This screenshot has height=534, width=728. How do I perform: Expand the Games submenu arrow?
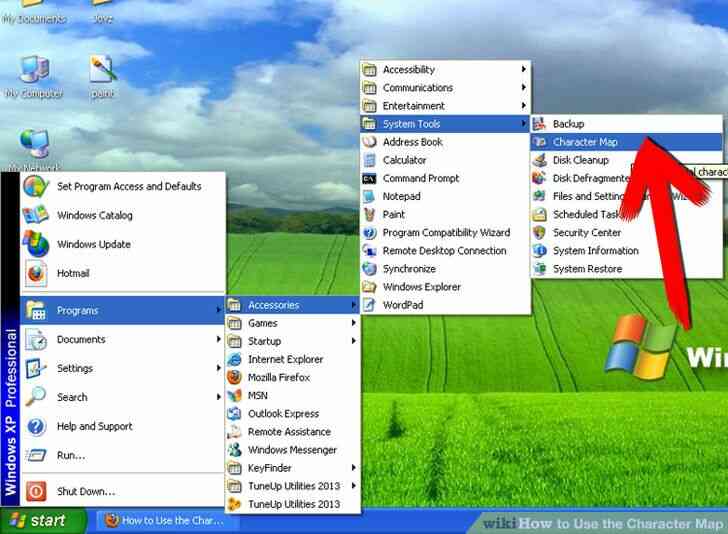click(354, 323)
